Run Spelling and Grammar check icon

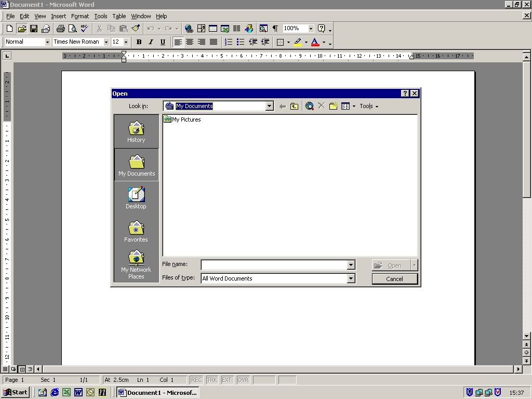point(84,29)
